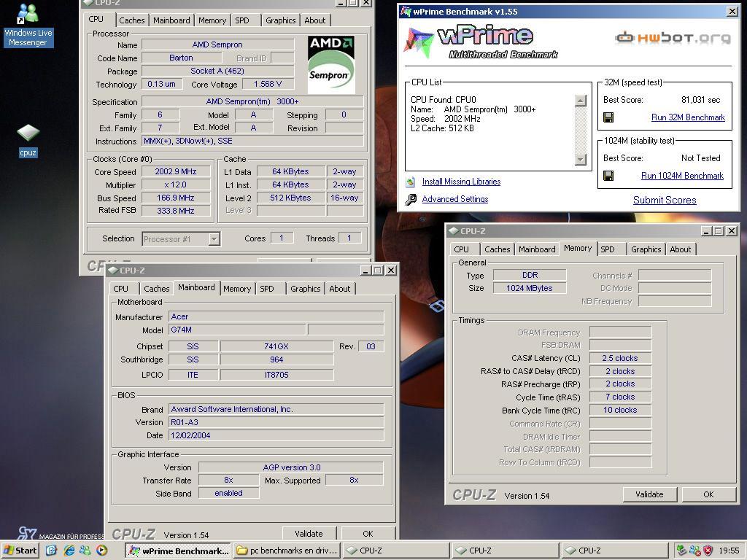Open About tab in top CPU-Z window
The height and width of the screenshot is (560, 747).
[x=315, y=20]
